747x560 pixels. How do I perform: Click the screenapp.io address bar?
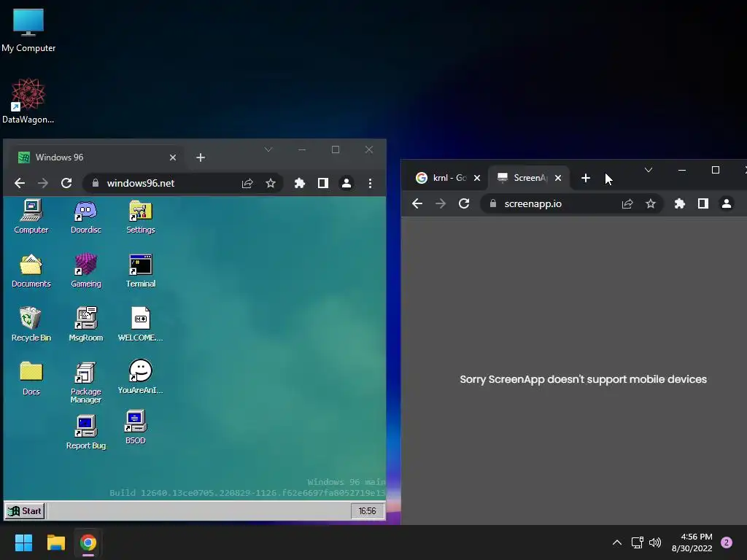(572, 204)
